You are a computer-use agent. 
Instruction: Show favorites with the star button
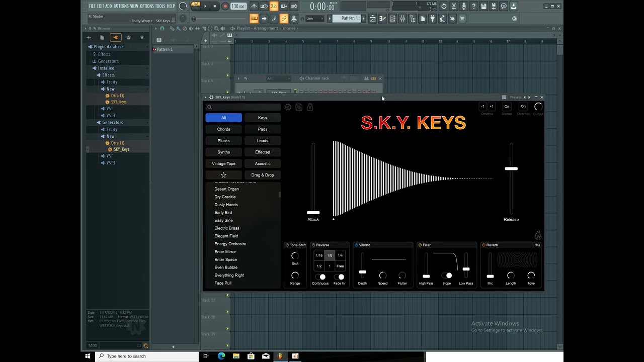(x=223, y=175)
